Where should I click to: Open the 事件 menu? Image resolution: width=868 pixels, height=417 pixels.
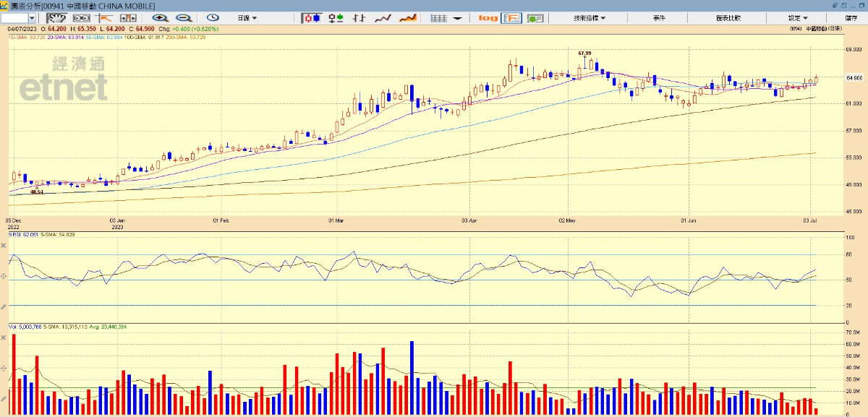click(659, 17)
